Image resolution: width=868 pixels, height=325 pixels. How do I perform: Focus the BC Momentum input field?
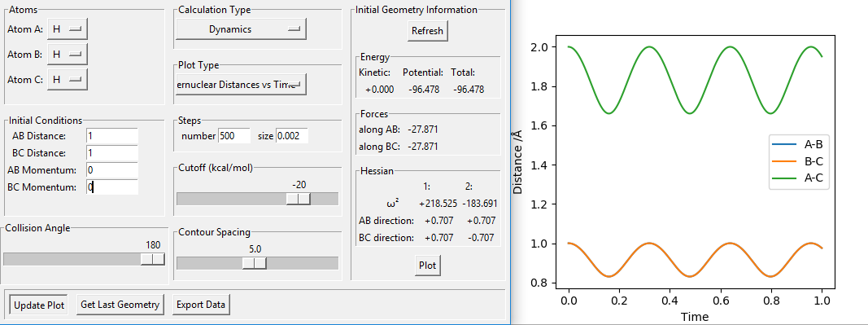(x=111, y=187)
